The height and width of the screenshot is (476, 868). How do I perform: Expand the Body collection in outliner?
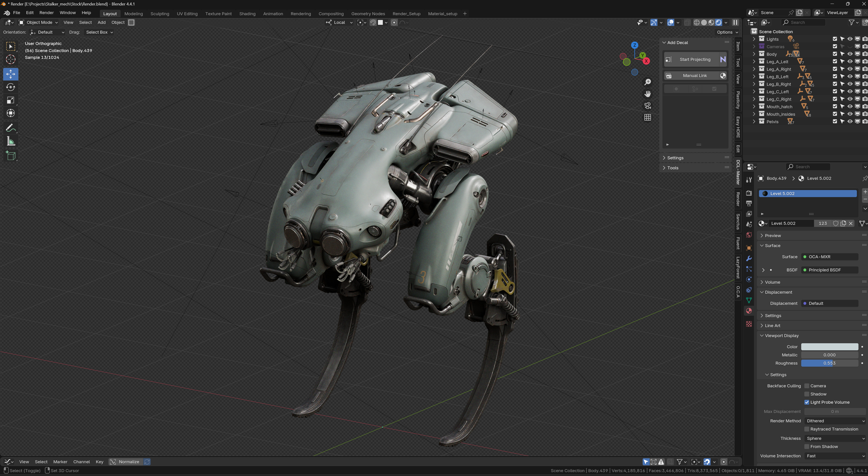click(x=754, y=54)
